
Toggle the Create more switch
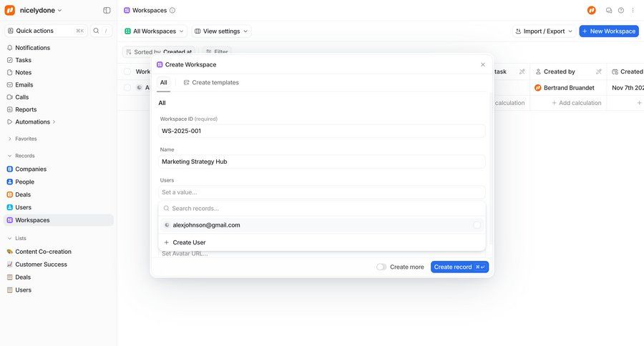point(381,267)
